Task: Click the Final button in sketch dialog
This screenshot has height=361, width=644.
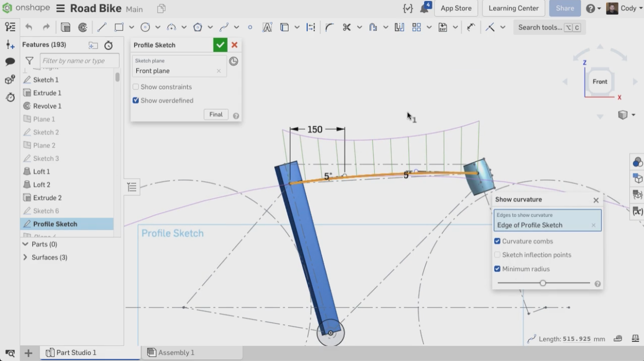Action: point(216,115)
